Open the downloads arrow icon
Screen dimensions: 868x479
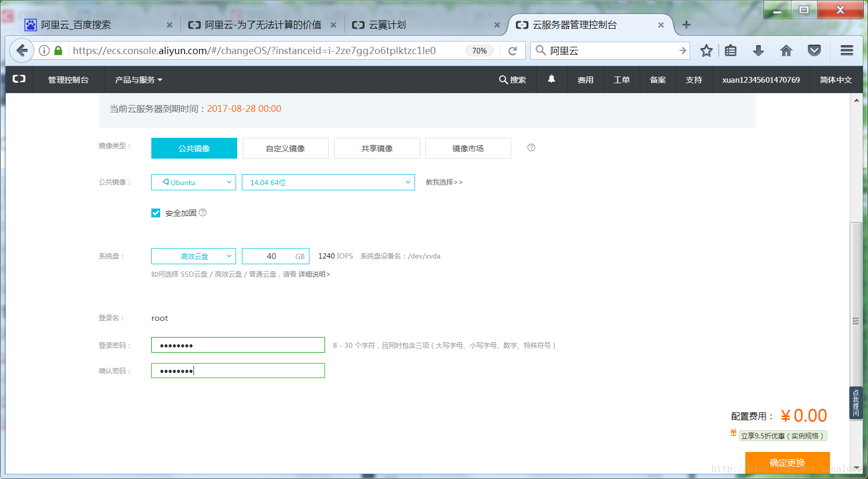coord(758,50)
